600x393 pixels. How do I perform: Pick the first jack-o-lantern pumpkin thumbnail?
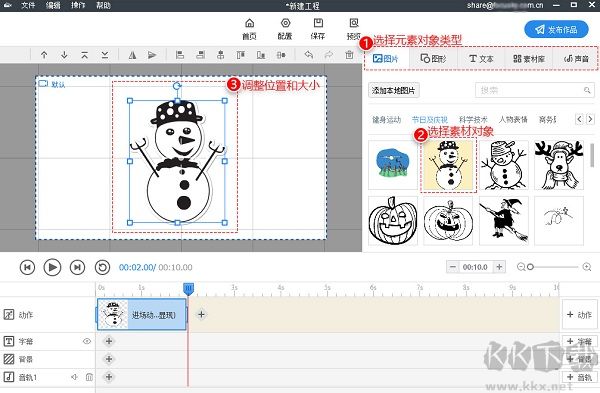tap(393, 221)
